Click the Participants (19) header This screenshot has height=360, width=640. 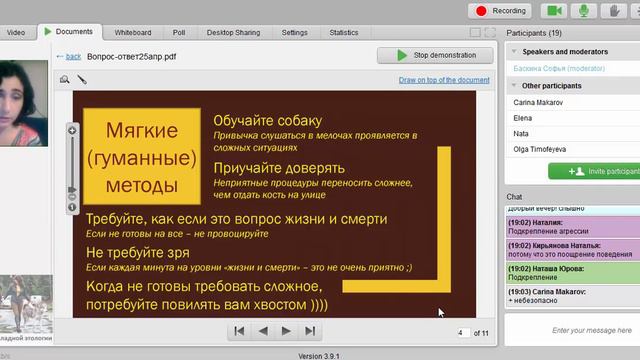click(x=534, y=33)
